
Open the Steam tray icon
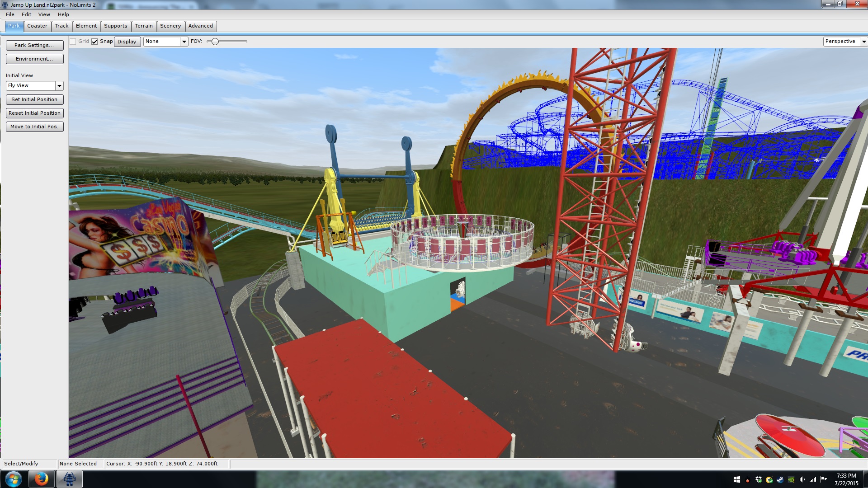click(x=780, y=479)
